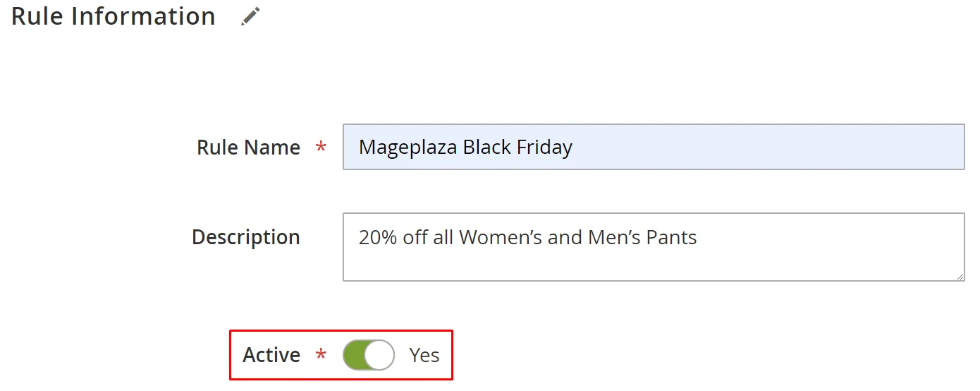Click the white knob of Active switch

click(379, 355)
